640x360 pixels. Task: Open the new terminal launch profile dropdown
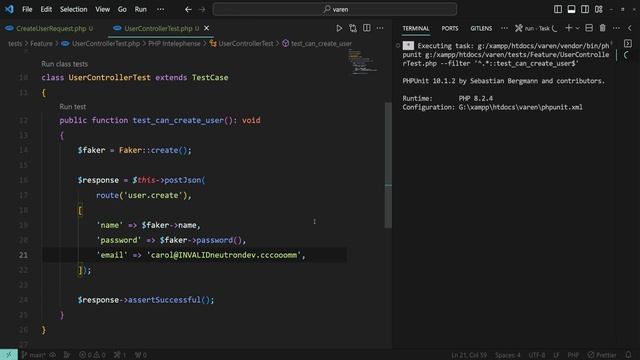point(578,28)
